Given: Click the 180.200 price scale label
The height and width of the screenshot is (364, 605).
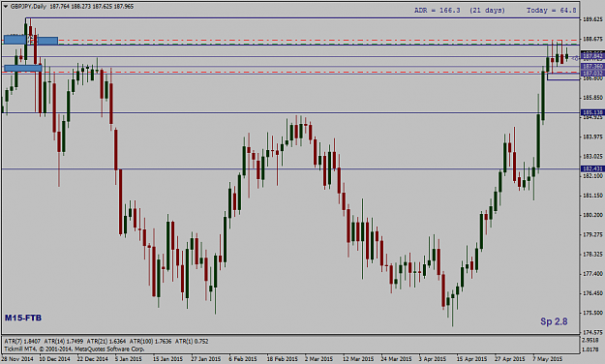Looking at the screenshot, I should pyautogui.click(x=593, y=215).
